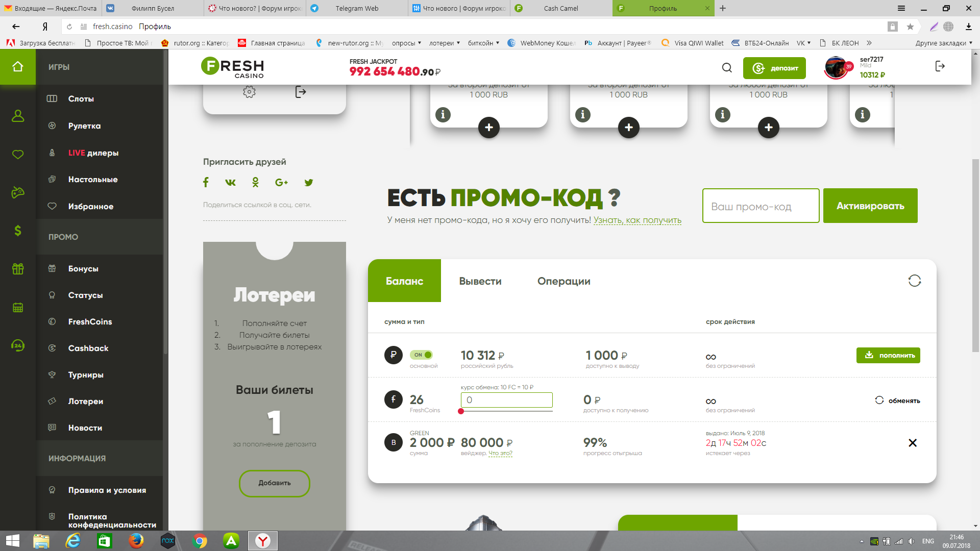Click the Активировать promo code button
The image size is (980, 551).
pos(870,206)
